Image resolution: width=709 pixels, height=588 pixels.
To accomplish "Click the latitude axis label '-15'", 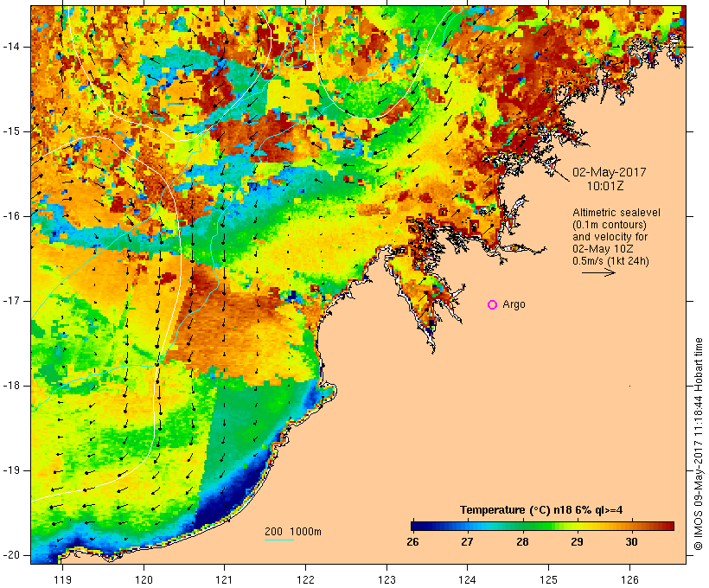I will [x=11, y=131].
